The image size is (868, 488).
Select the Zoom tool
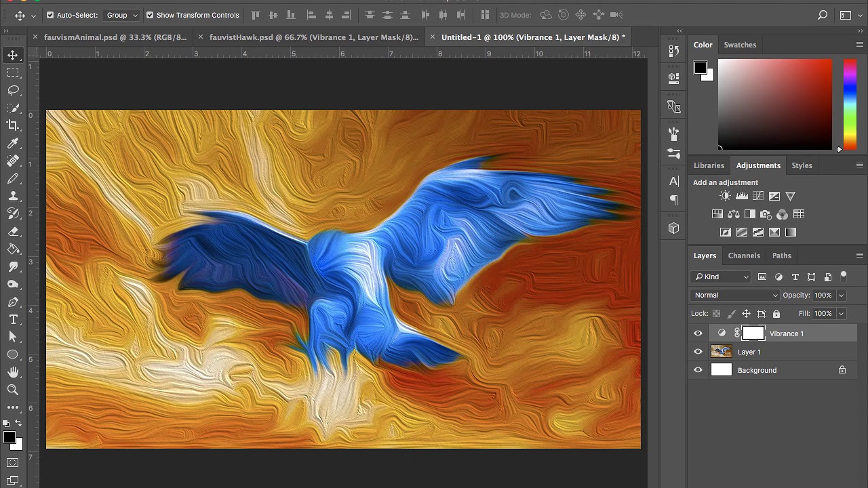(x=13, y=390)
